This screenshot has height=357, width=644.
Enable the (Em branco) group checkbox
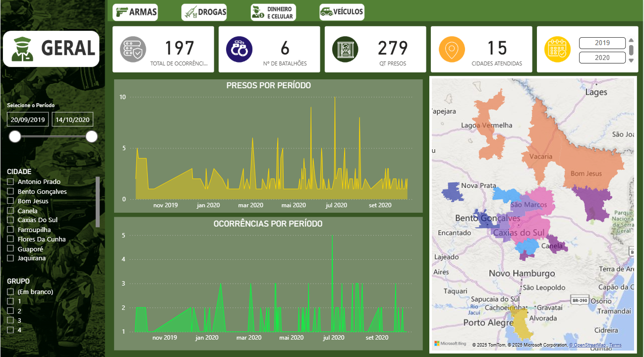(10, 292)
